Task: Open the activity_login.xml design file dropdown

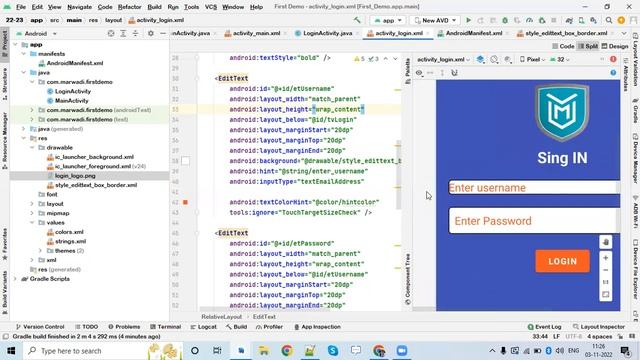Action: coord(443,60)
